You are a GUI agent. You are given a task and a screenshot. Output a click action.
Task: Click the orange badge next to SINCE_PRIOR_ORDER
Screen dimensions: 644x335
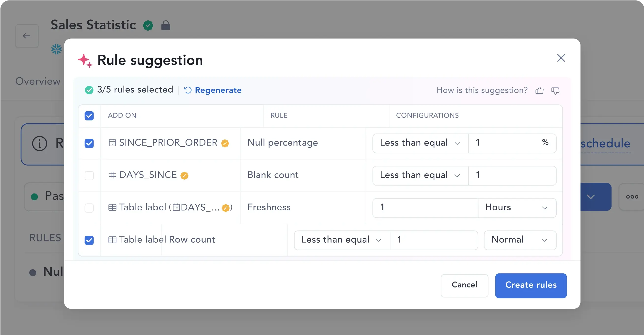(x=225, y=143)
